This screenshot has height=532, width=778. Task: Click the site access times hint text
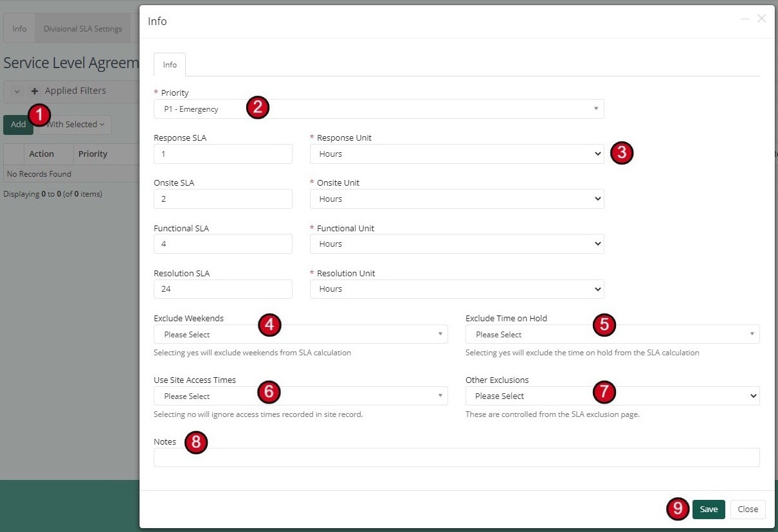click(258, 414)
